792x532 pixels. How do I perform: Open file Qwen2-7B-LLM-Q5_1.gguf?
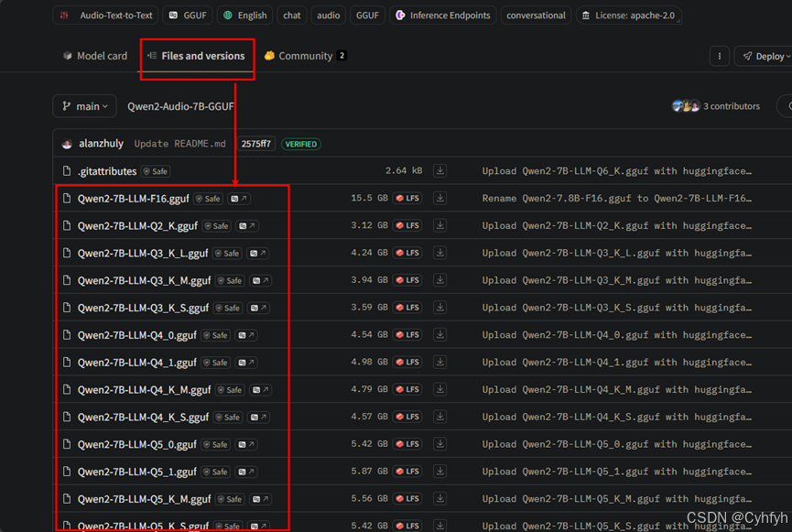136,472
